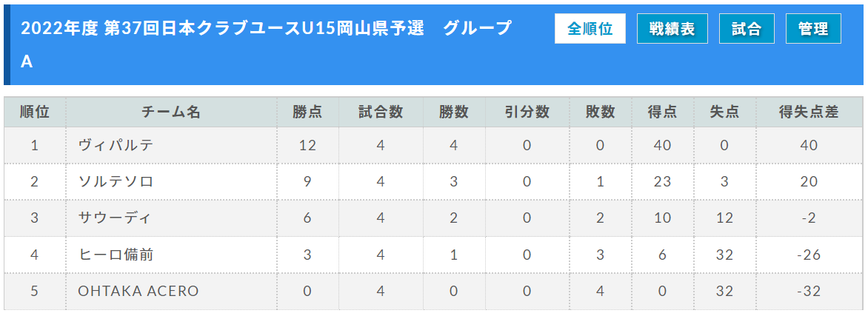Open the 全順位 tab

(x=590, y=29)
